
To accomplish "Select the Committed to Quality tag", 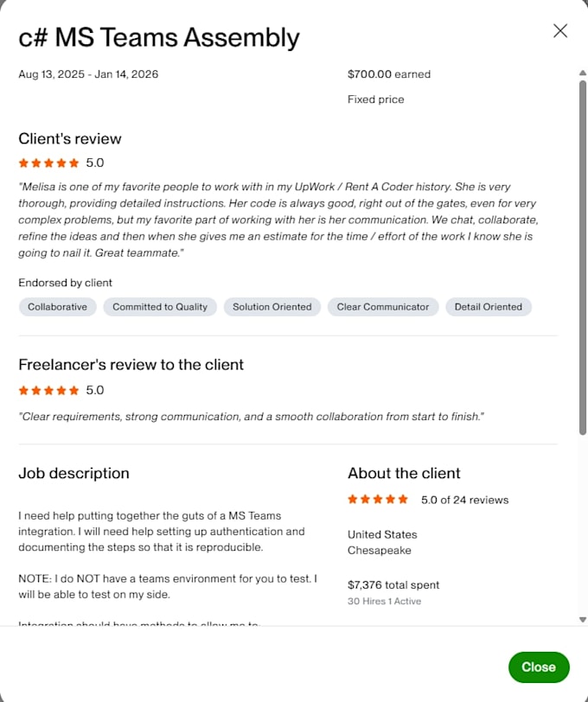I will pyautogui.click(x=160, y=307).
